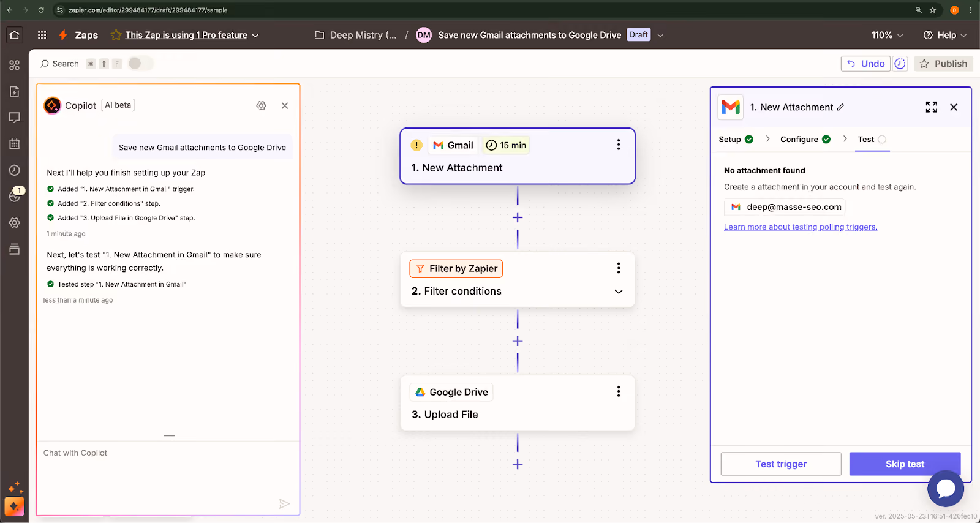Click the Test trigger button
Image resolution: width=980 pixels, height=523 pixels.
781,464
